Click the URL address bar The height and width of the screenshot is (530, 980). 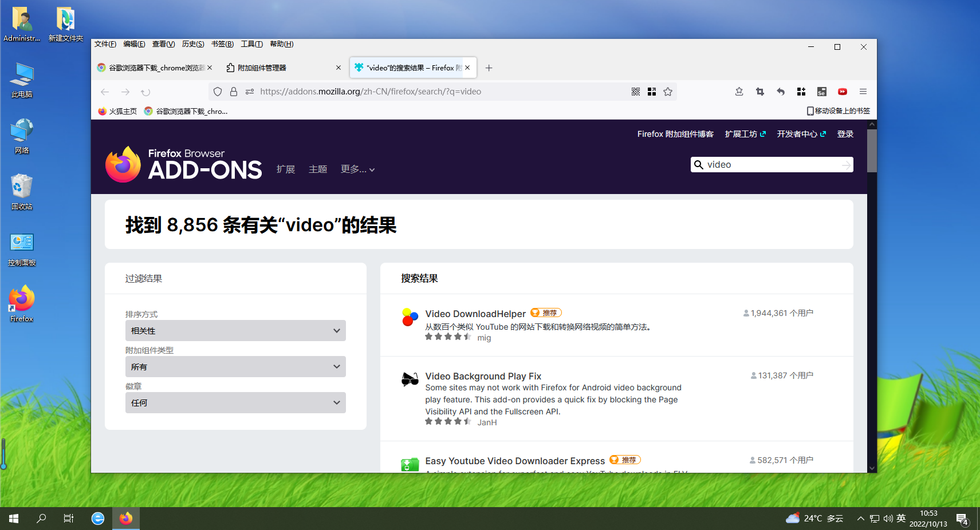[442, 92]
